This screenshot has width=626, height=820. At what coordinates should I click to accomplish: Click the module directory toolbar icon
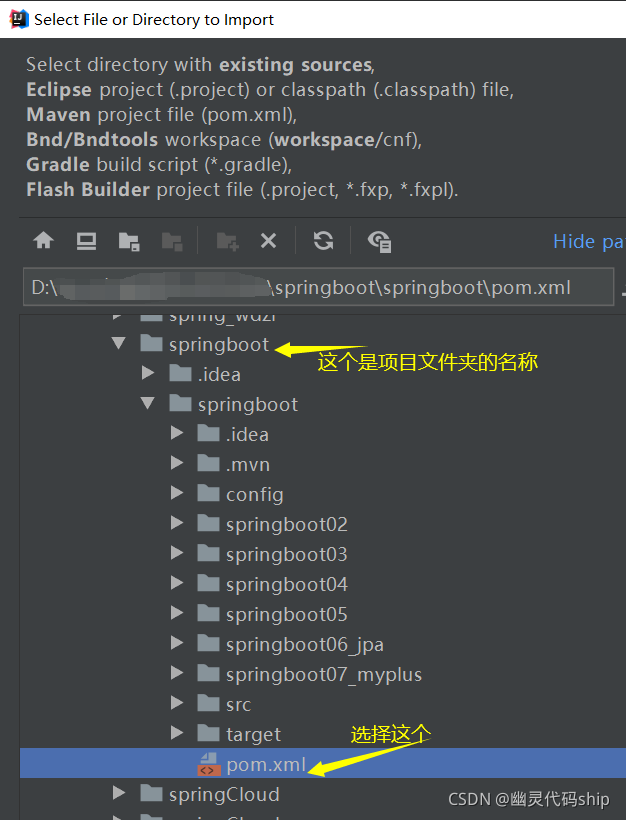(x=172, y=242)
